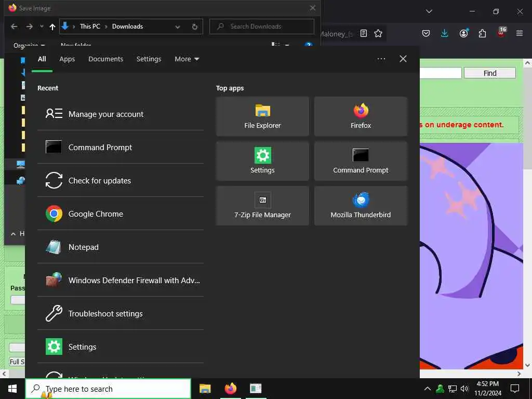Open the notification center icon
The image size is (532, 399).
(x=515, y=389)
